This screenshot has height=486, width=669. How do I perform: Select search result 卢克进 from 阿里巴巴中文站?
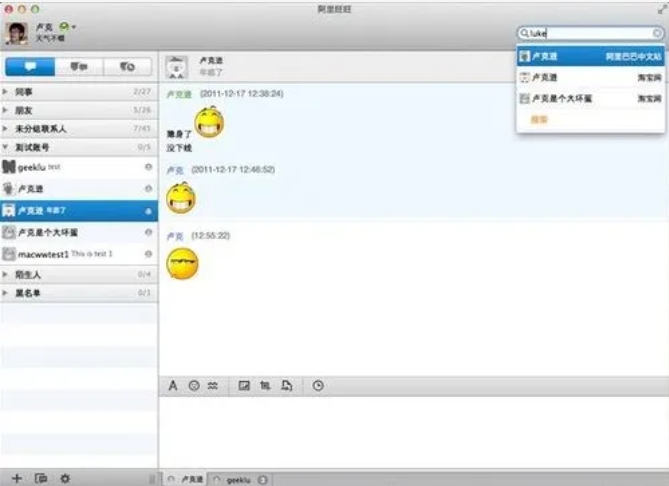(x=590, y=56)
